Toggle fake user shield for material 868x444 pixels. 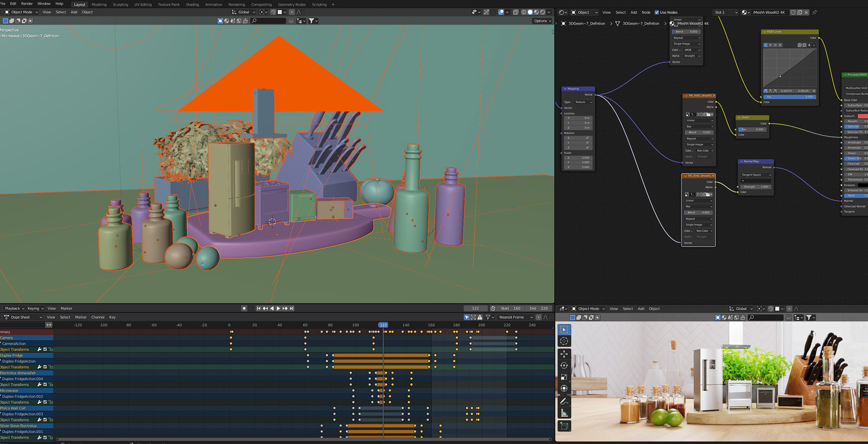(793, 12)
